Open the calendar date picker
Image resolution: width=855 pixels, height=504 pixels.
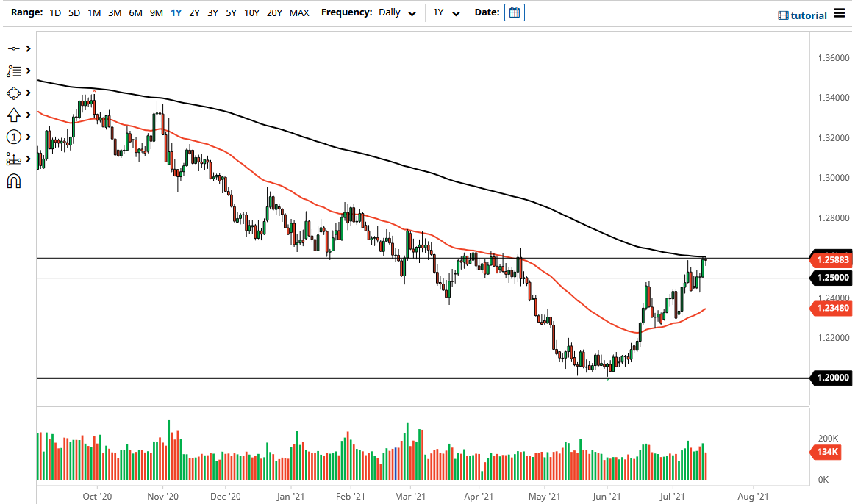[x=514, y=12]
